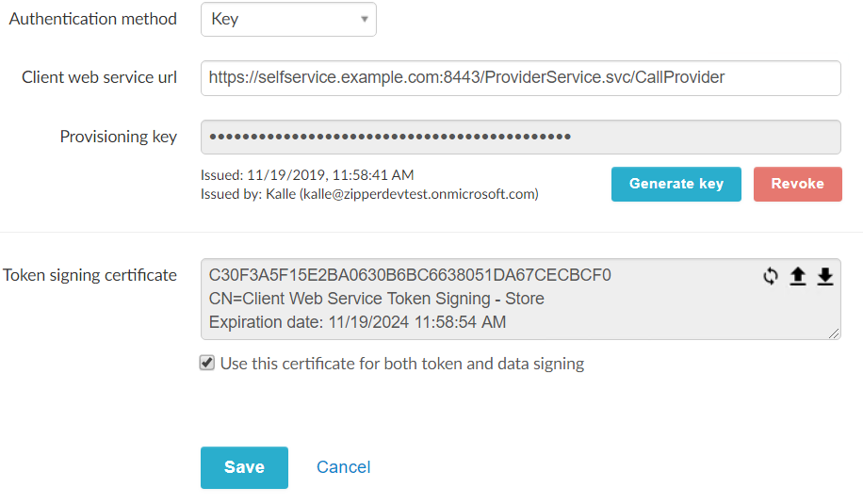
Task: Click the Client web service url label
Action: pos(99,78)
